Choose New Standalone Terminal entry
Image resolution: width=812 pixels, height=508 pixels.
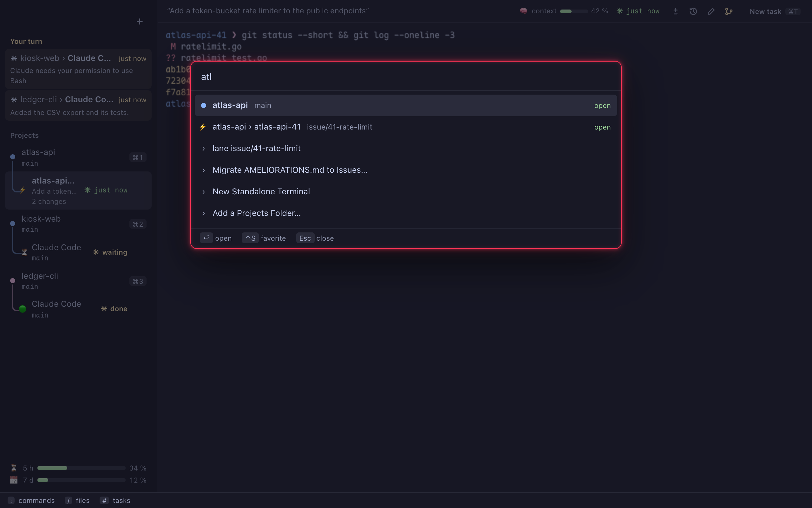[406, 191]
